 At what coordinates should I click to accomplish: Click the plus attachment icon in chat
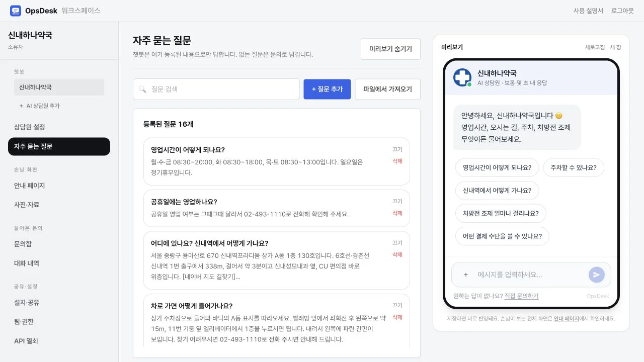click(x=466, y=275)
